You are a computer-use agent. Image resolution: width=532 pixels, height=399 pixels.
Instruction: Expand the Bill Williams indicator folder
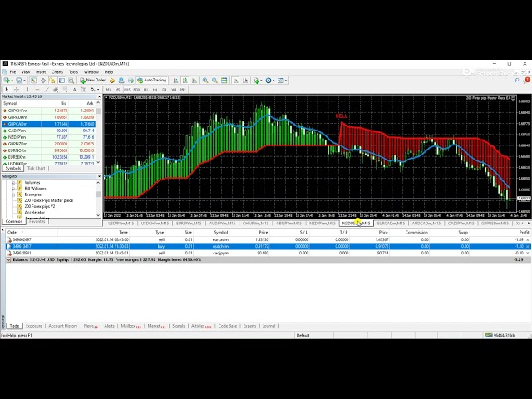pos(35,189)
